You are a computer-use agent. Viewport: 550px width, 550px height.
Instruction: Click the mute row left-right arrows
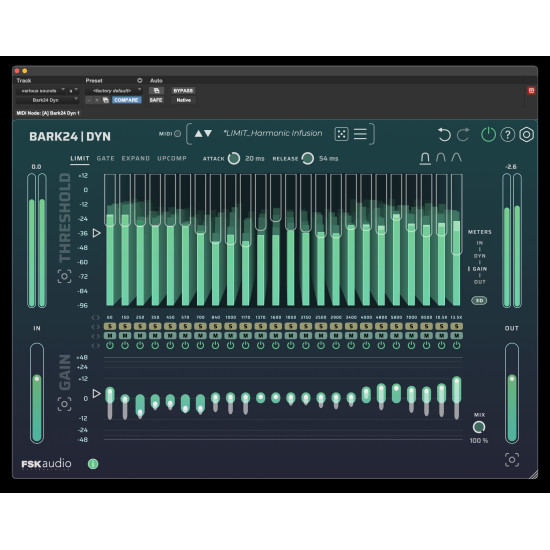[x=96, y=336]
